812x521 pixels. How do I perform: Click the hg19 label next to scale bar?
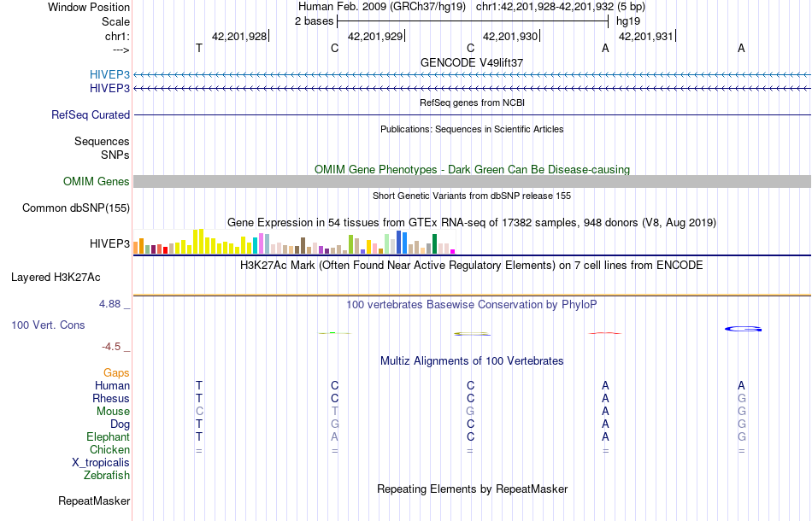(628, 21)
